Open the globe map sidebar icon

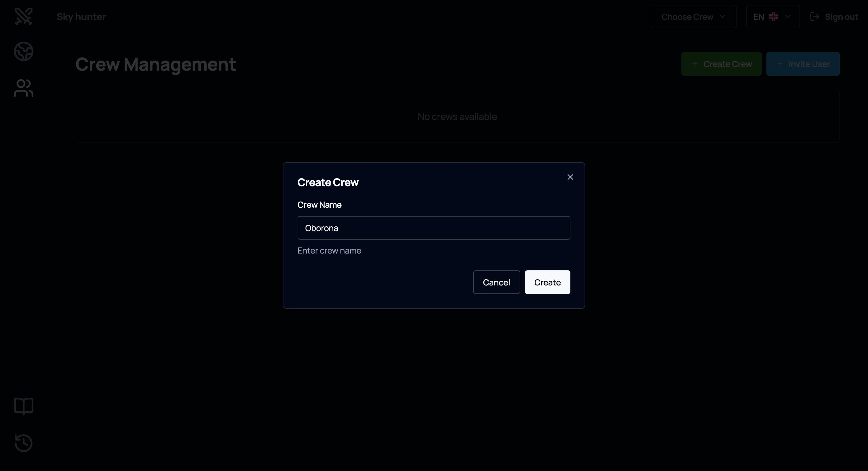24,52
